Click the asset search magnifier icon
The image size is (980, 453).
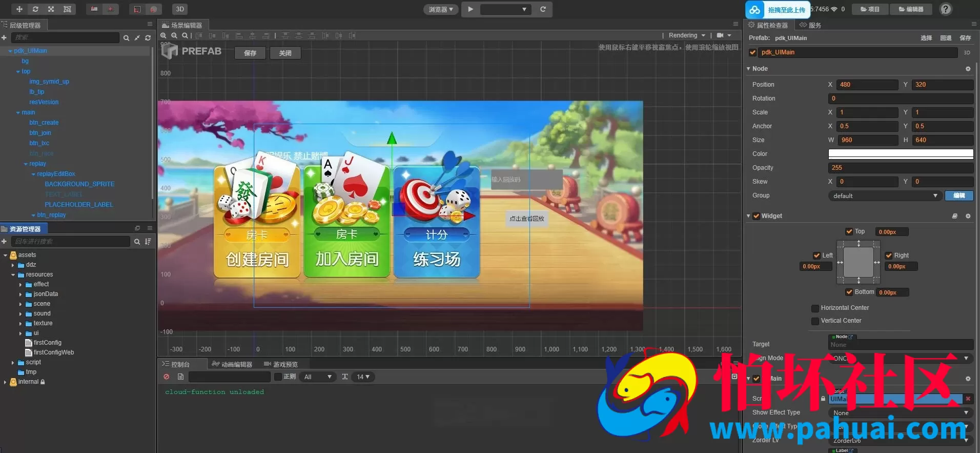click(x=137, y=242)
